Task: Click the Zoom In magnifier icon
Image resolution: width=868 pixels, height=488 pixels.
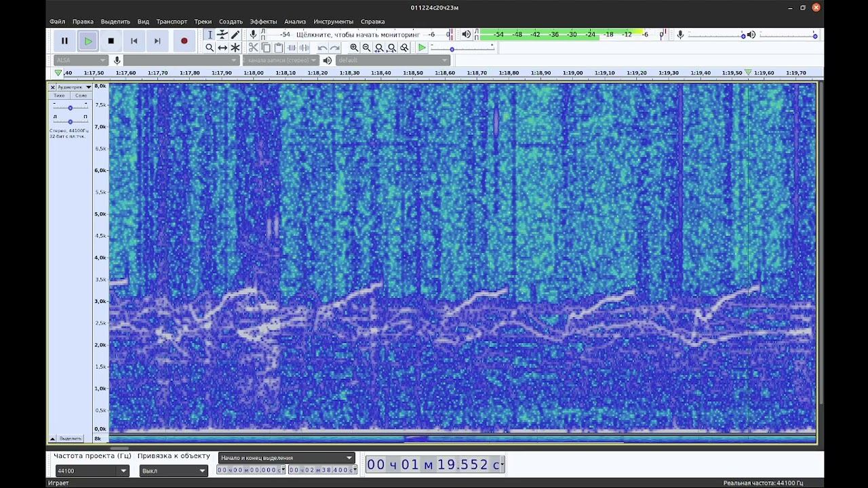Action: pyautogui.click(x=354, y=47)
